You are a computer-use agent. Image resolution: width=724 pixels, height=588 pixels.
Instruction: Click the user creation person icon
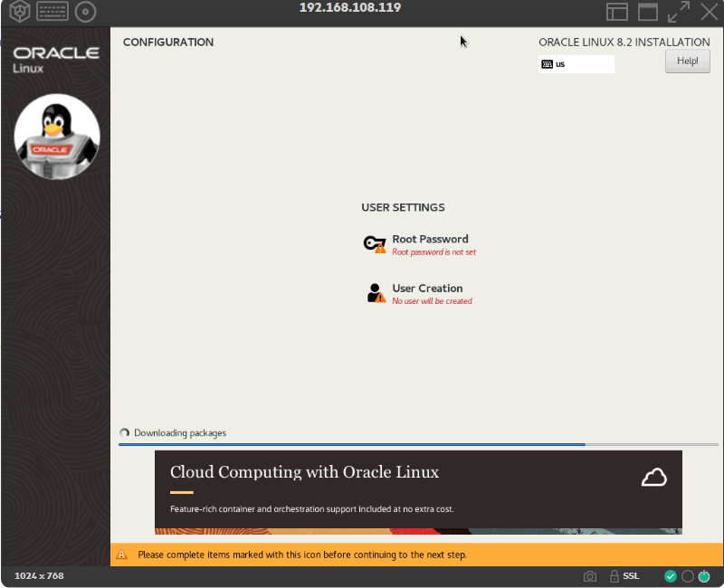pyautogui.click(x=376, y=293)
